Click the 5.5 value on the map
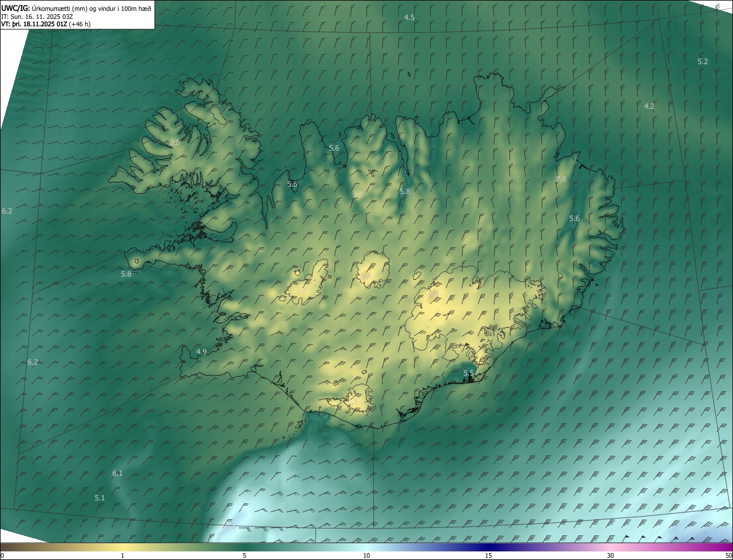This screenshot has width=733, height=560. click(x=468, y=373)
